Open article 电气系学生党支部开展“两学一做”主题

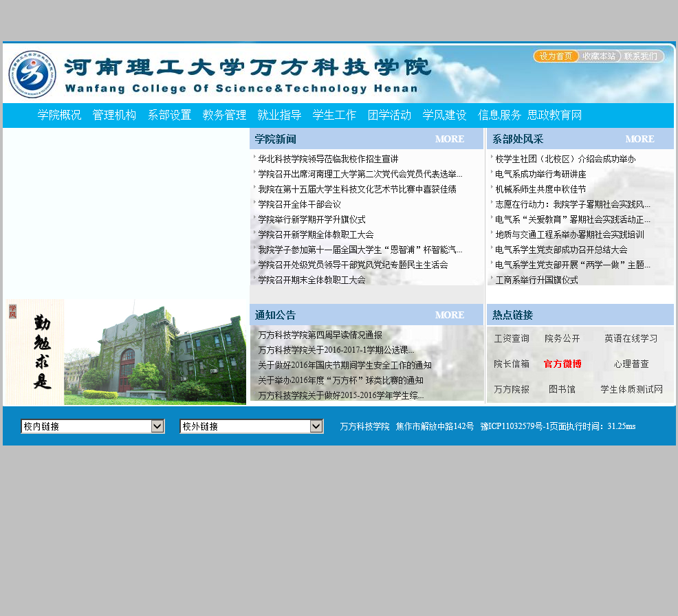[573, 265]
